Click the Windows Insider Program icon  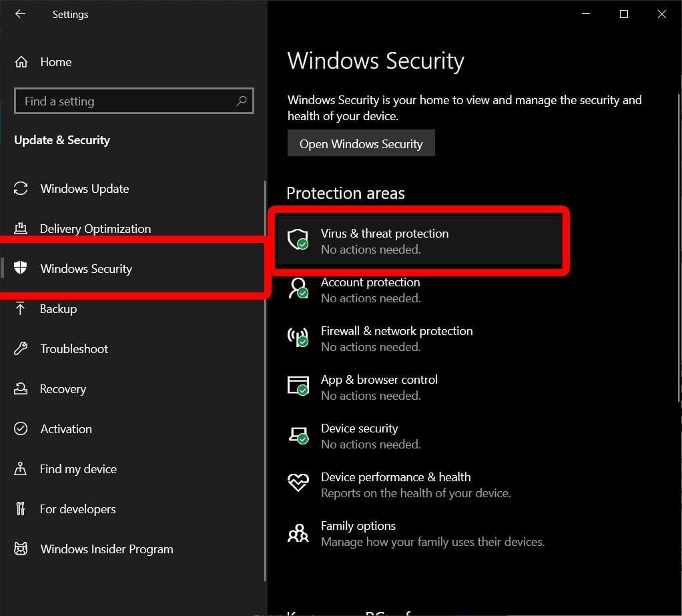click(21, 549)
